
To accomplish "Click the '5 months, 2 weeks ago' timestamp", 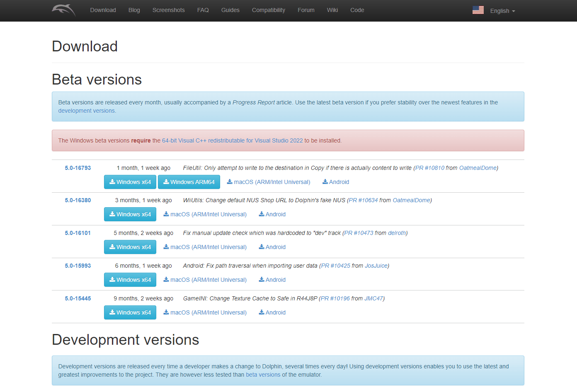I will pos(143,233).
